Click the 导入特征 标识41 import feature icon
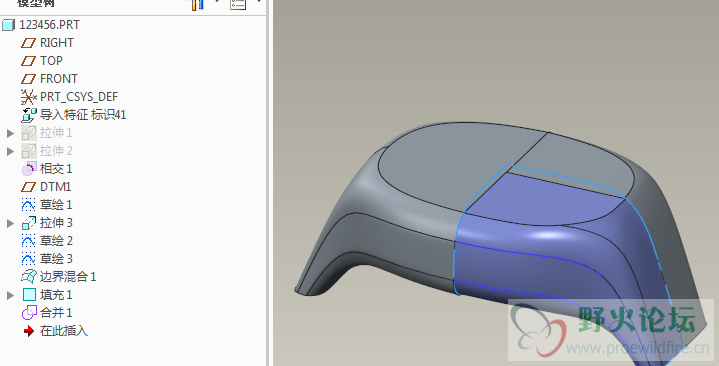This screenshot has height=366, width=719. point(28,115)
